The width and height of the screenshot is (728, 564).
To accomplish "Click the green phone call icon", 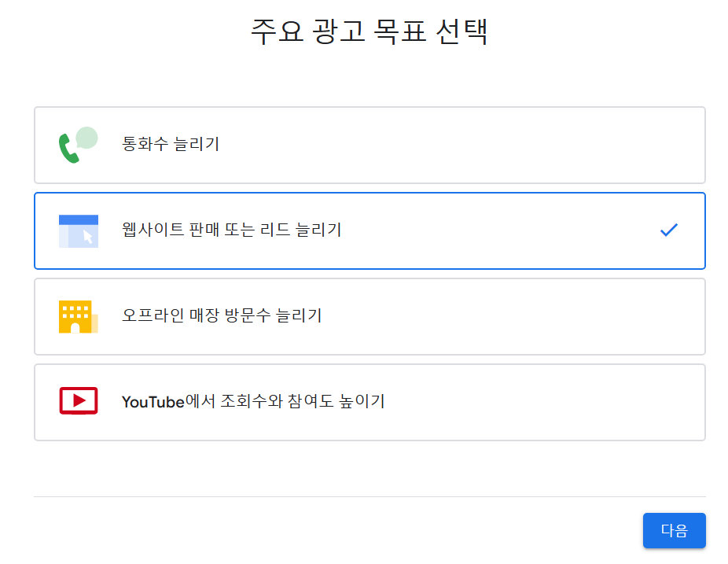I will tap(68, 148).
